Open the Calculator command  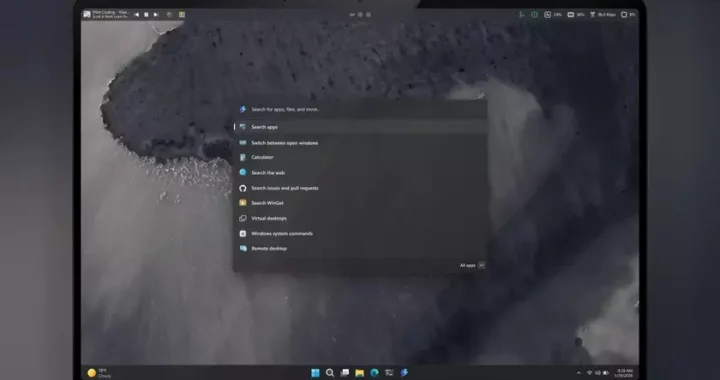pyautogui.click(x=360, y=157)
